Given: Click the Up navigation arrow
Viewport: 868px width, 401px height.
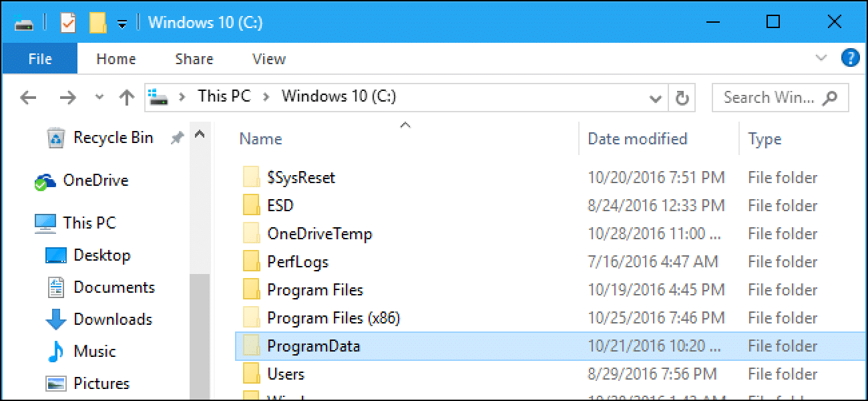Looking at the screenshot, I should tap(126, 98).
